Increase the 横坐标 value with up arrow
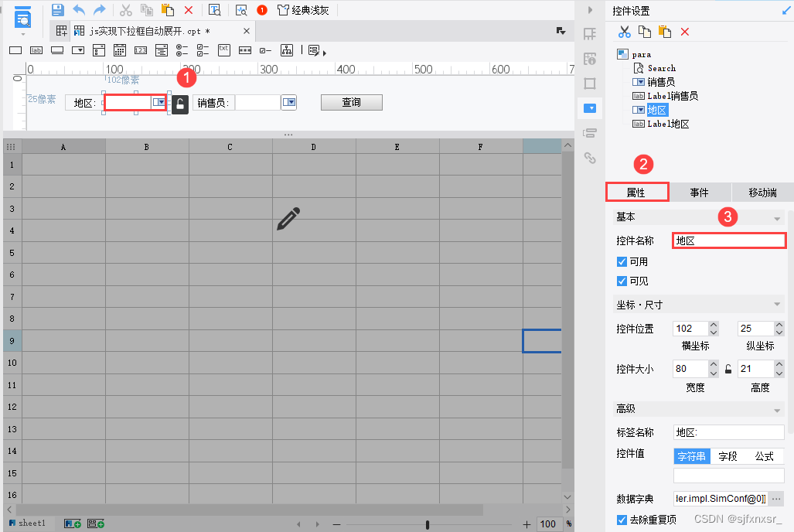The image size is (794, 532). click(x=714, y=325)
